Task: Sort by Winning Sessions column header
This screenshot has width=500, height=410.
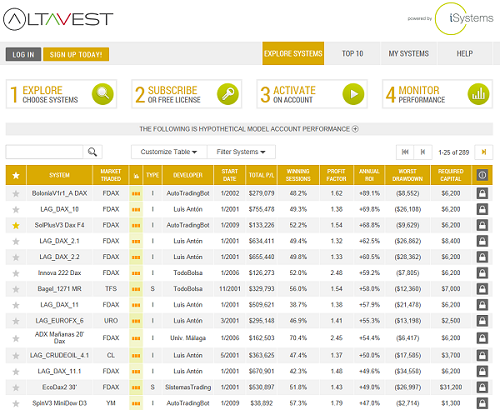Action: tap(298, 175)
